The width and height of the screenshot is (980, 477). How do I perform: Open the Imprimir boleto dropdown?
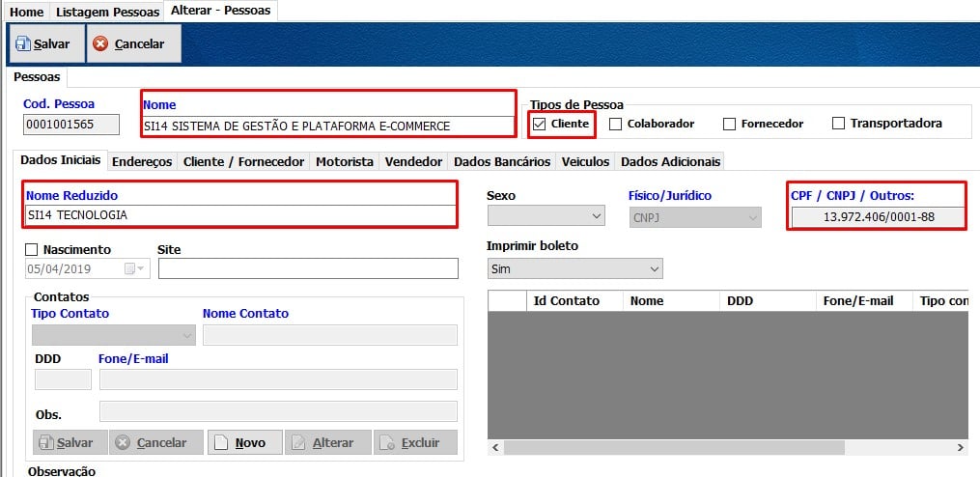tap(574, 268)
